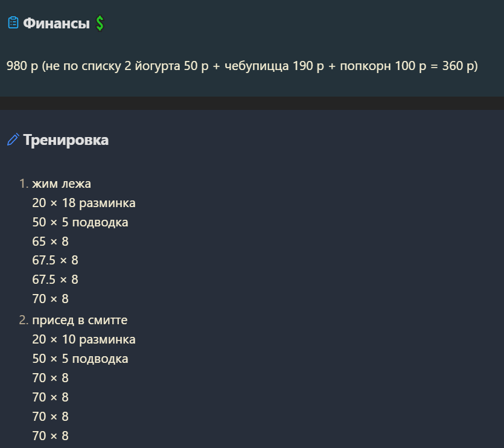The image size is (504, 448).
Task: Click the 20 × 10 разминка line
Action: pyautogui.click(x=83, y=339)
